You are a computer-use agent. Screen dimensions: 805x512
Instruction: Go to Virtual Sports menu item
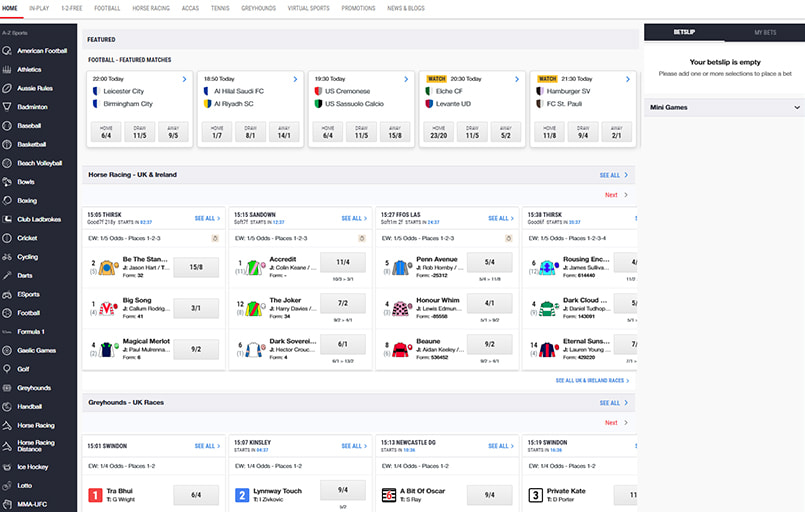(x=308, y=8)
